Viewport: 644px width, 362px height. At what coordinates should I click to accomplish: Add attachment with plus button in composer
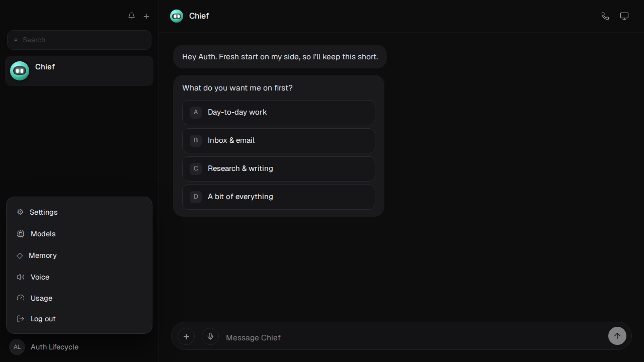(x=186, y=336)
